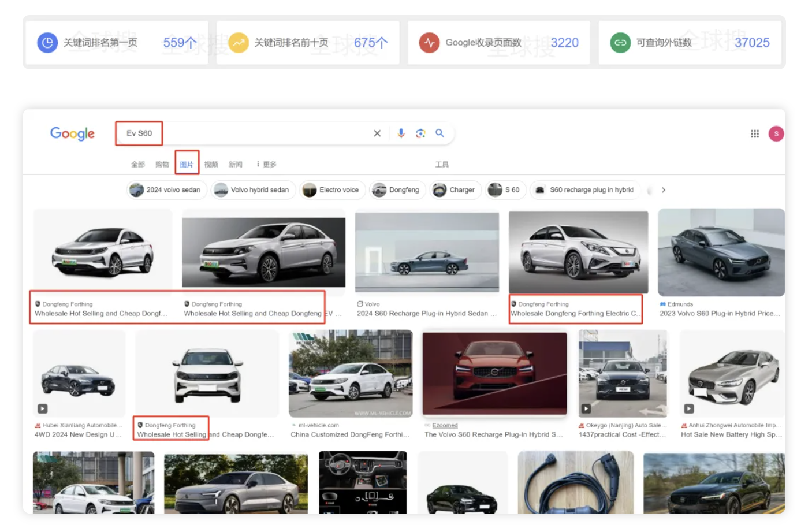
Task: Open the silver Dongfeng sedan side-view image
Action: [x=263, y=252]
